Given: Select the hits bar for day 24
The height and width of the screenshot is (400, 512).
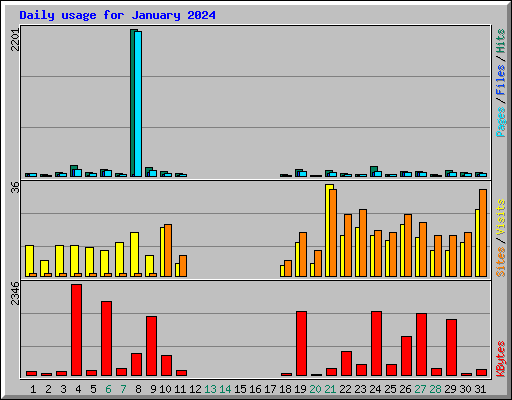Looking at the screenshot, I should click(372, 171).
